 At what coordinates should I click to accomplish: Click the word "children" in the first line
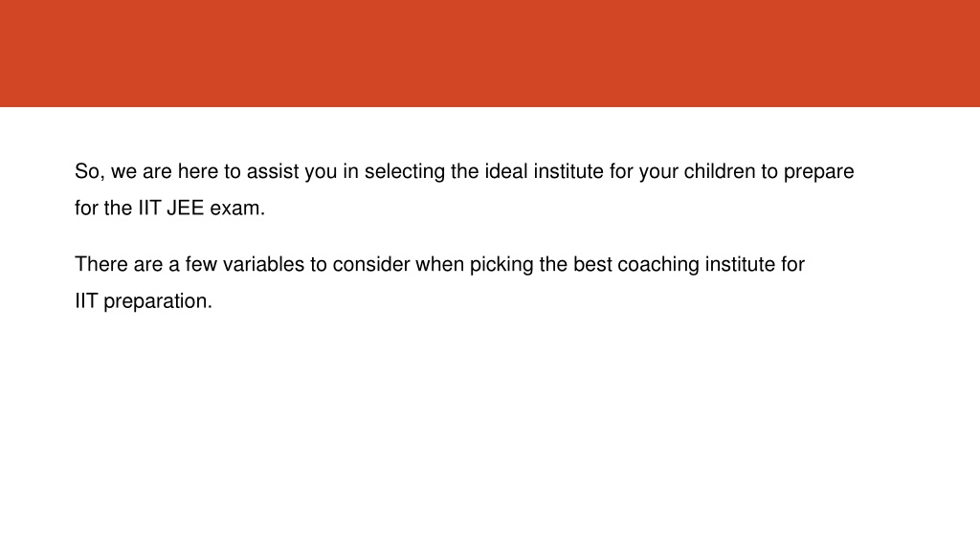pyautogui.click(x=720, y=172)
